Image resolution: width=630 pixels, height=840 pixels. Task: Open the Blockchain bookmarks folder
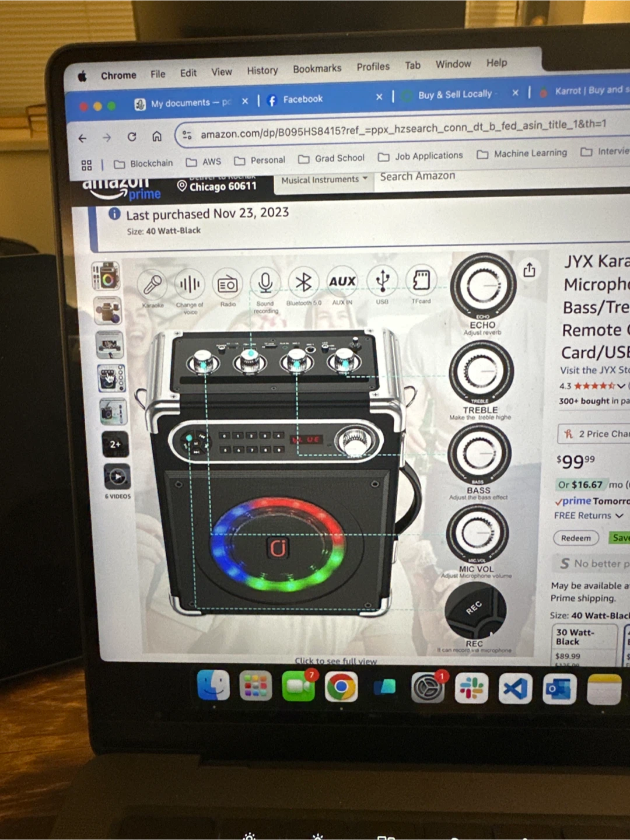(x=143, y=163)
